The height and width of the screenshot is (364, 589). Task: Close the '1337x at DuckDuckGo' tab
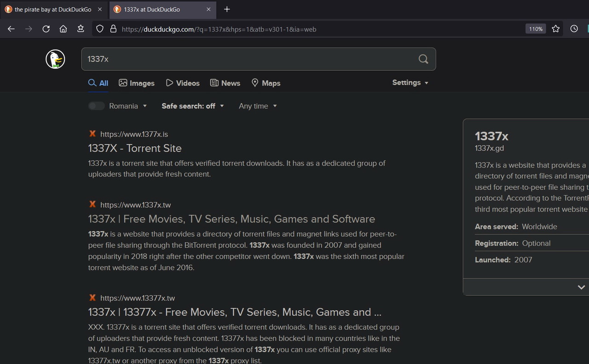click(208, 9)
